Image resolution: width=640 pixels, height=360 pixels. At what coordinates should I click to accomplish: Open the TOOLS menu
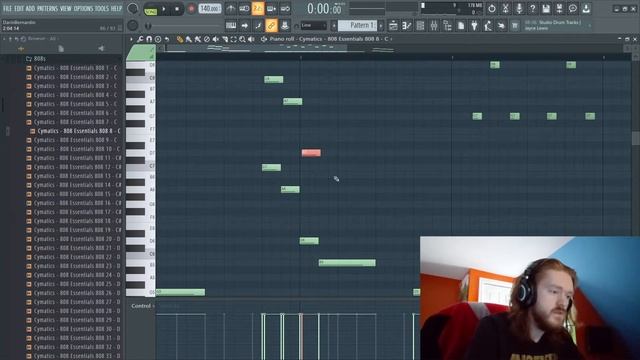(x=102, y=8)
